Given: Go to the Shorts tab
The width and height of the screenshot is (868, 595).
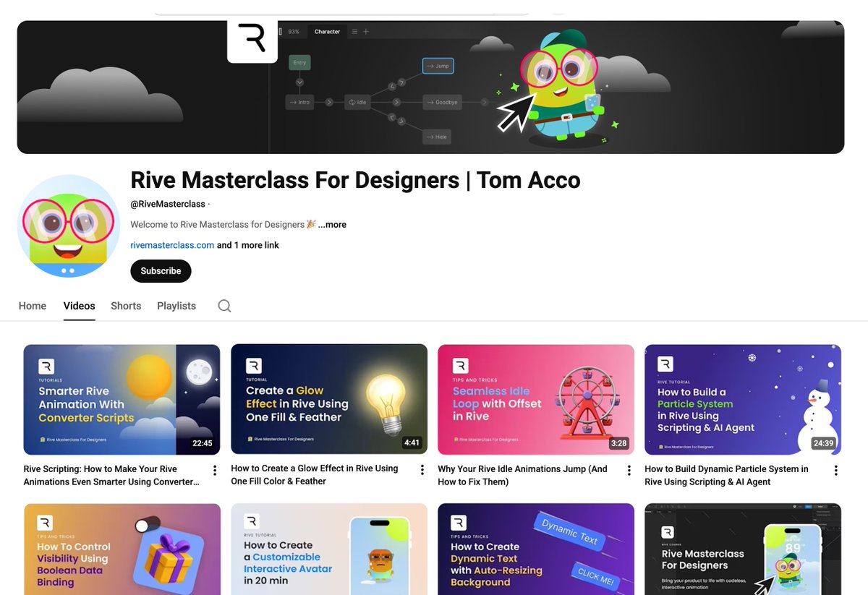Looking at the screenshot, I should (126, 306).
